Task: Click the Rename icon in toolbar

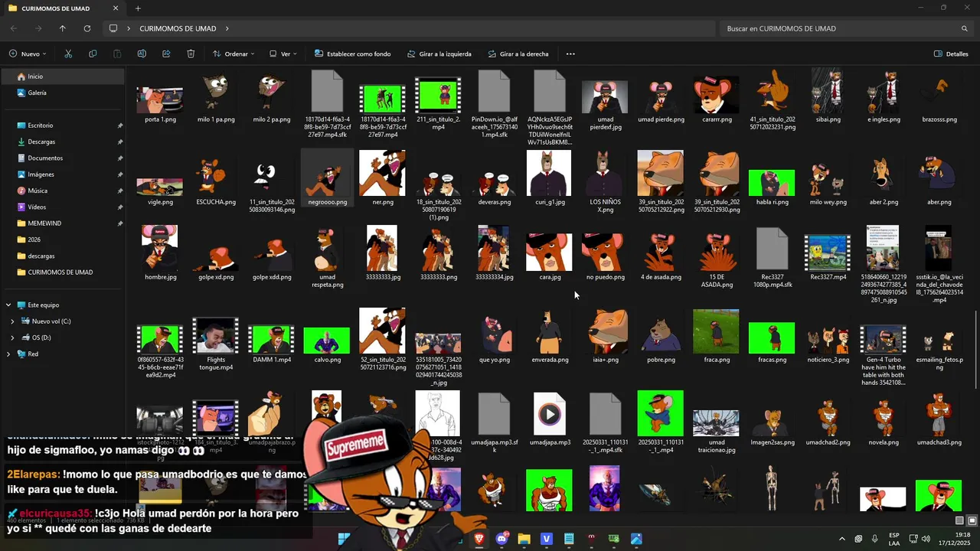Action: click(x=142, y=54)
